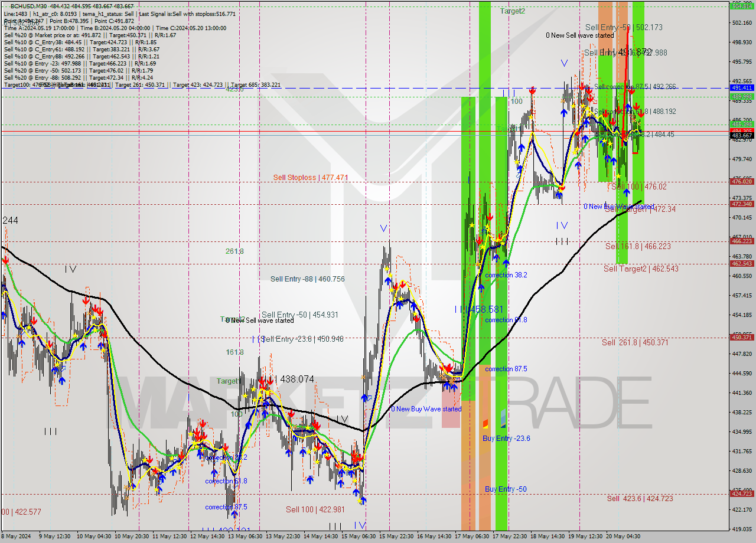Click the green '261.8' Fibonacci label

click(x=234, y=251)
